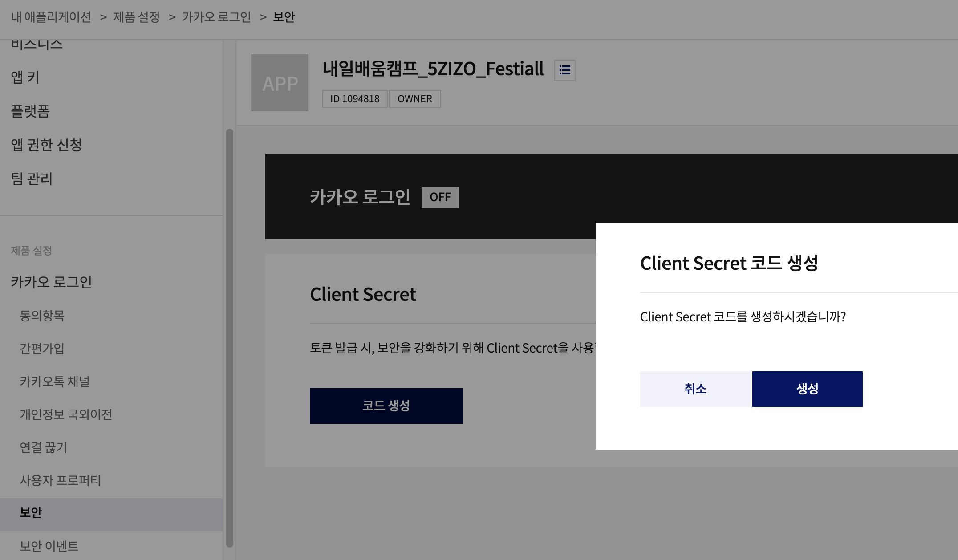Screen dimensions: 958x560
Task: Select 팀 관리 in sidebar
Action: [x=32, y=179]
